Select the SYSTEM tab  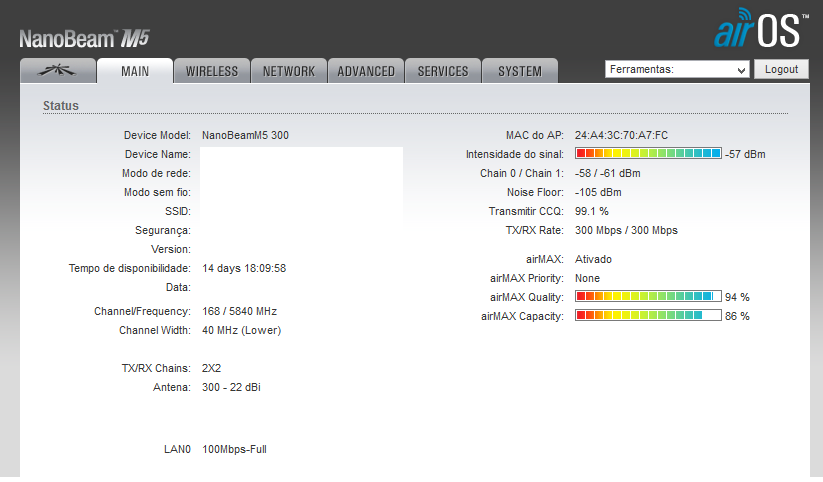click(520, 71)
